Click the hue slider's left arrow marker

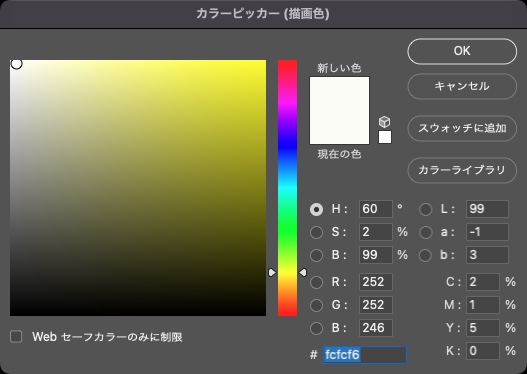pyautogui.click(x=272, y=272)
